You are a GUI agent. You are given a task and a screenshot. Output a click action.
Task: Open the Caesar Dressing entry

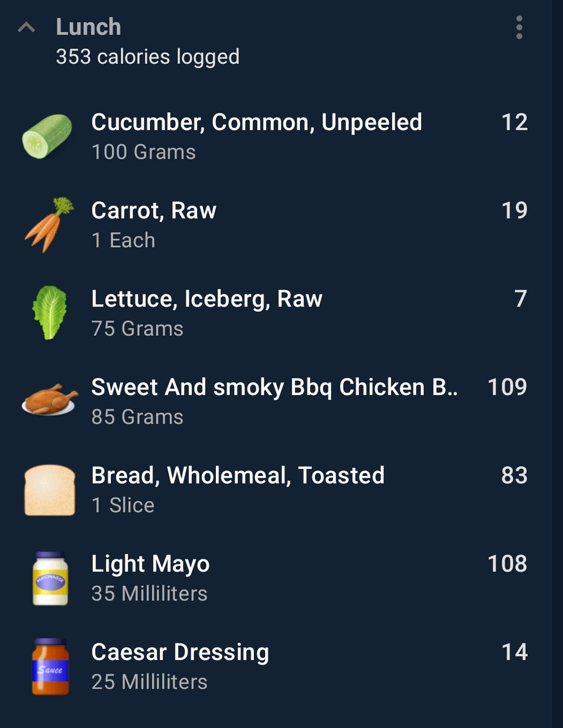pyautogui.click(x=276, y=666)
